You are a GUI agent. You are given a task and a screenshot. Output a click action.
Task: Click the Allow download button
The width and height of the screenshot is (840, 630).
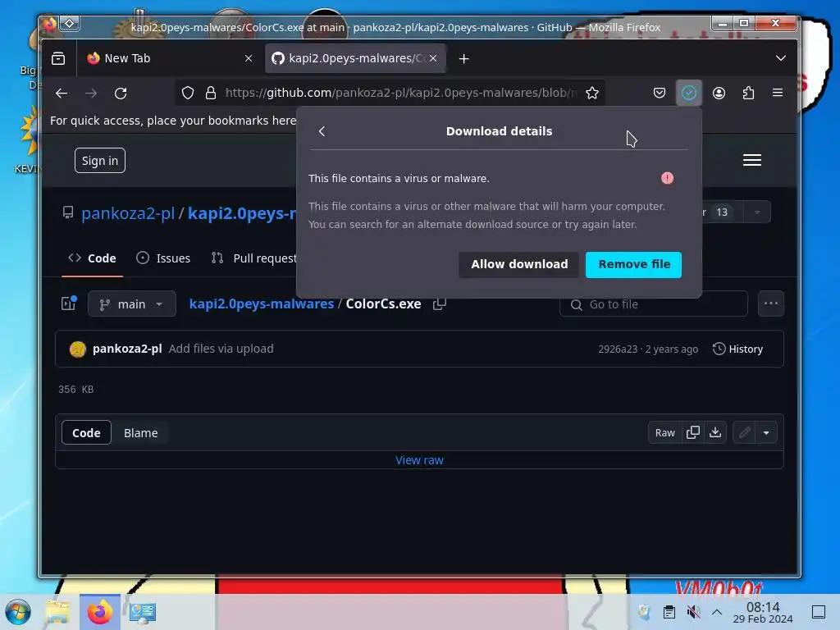click(x=519, y=265)
